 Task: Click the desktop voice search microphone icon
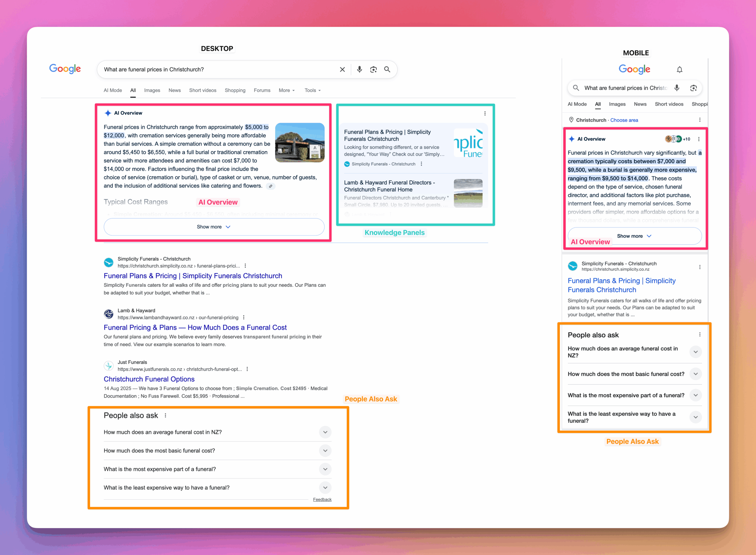coord(359,70)
